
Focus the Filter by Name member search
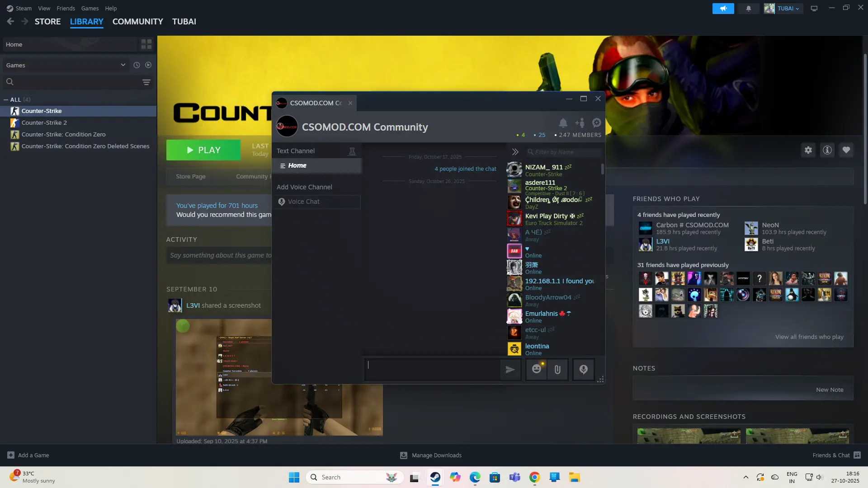click(565, 152)
